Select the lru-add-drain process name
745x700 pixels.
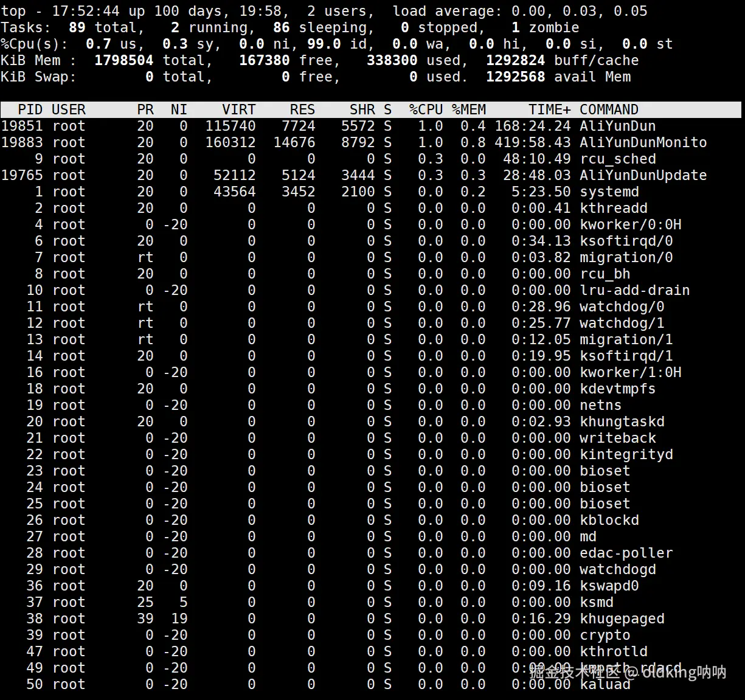(634, 290)
